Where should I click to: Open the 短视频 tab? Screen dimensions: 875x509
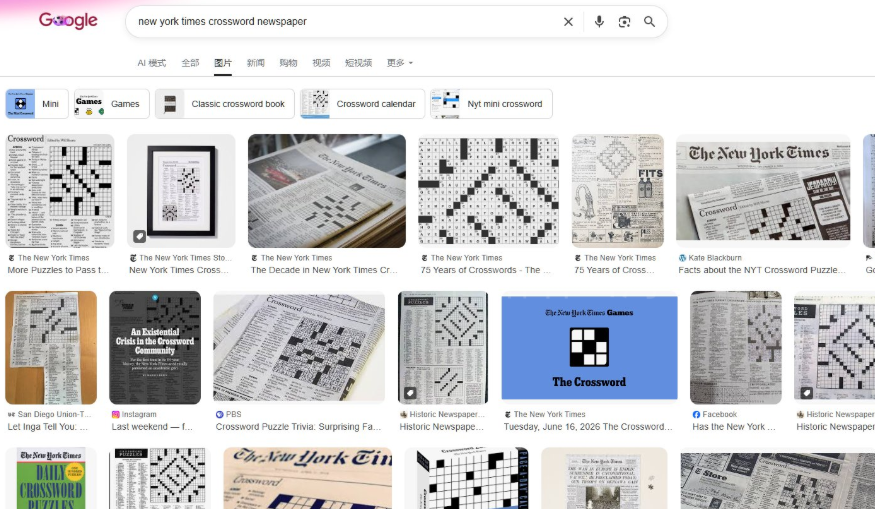[x=358, y=63]
